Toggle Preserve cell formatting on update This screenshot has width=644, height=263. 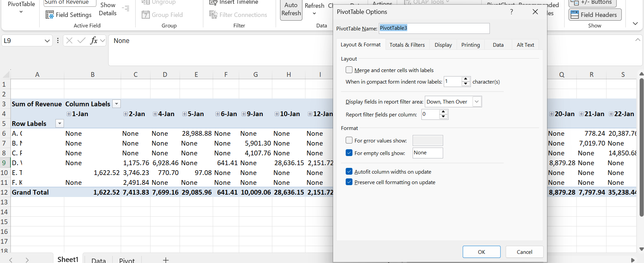point(349,182)
